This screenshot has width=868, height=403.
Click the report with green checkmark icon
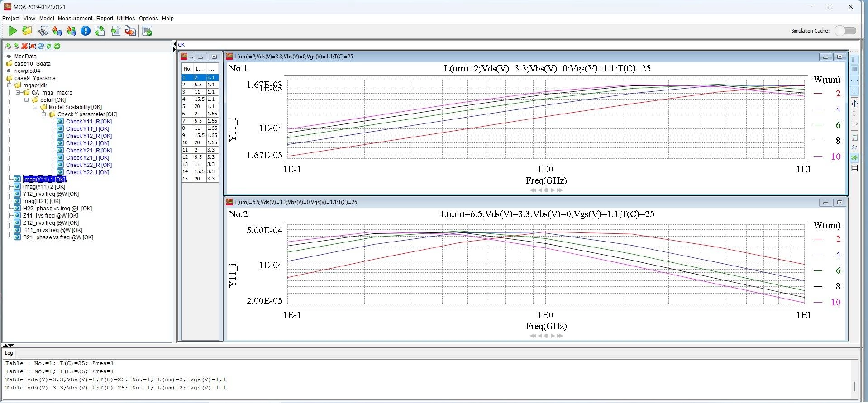[147, 31]
